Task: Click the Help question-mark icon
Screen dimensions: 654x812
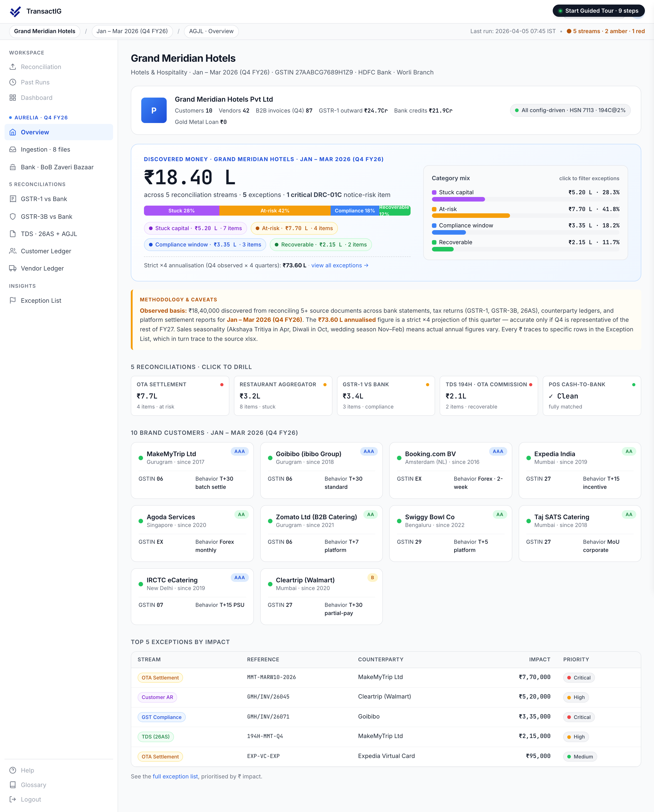Action: tap(13, 770)
